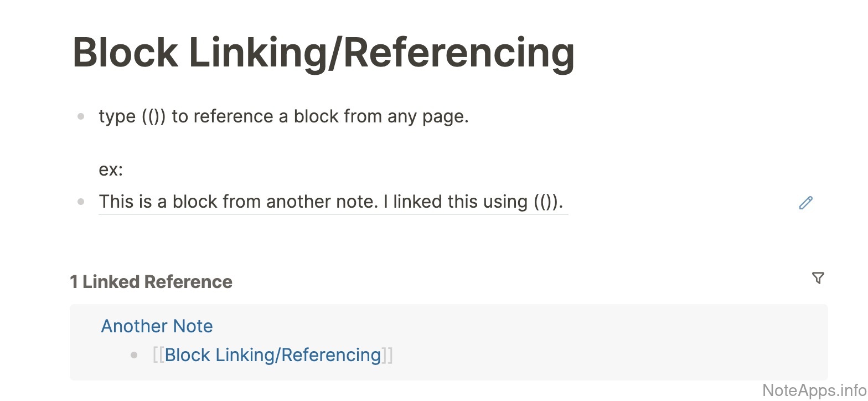Follow the blue Block Linking/Referencing link
The width and height of the screenshot is (868, 401).
click(x=272, y=355)
